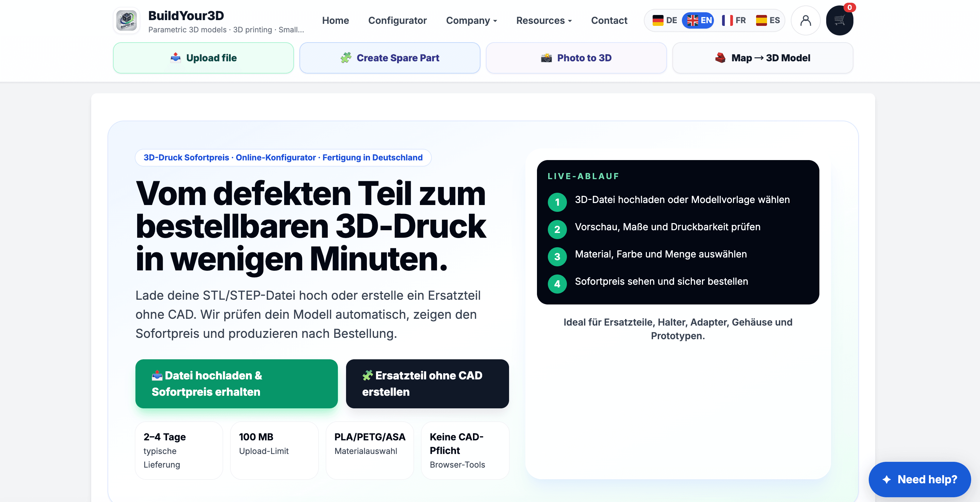The image size is (980, 502).
Task: Click the 2–4 Tage delivery card
Action: [x=179, y=450]
